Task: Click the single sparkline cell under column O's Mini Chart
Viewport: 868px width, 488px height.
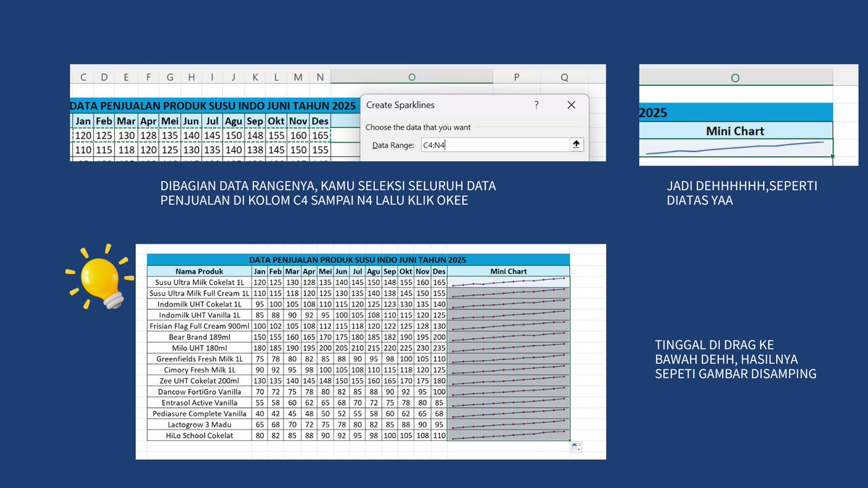Action: click(x=736, y=147)
